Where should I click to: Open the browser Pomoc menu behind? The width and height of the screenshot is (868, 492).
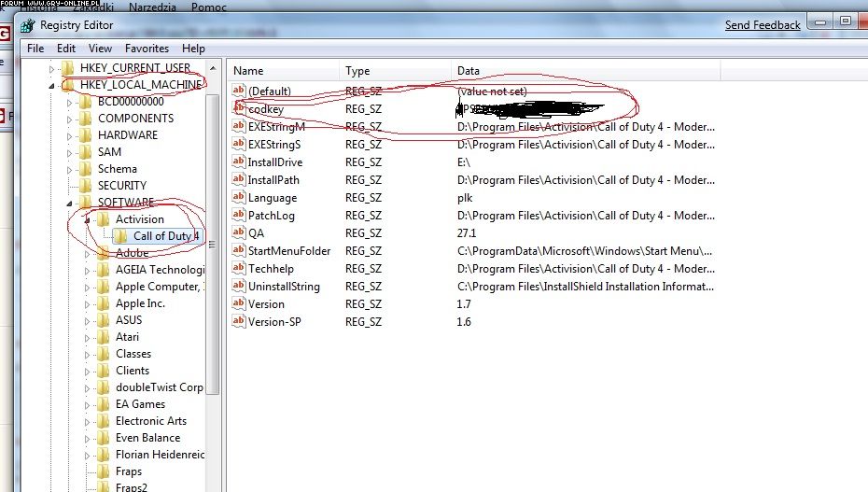[x=209, y=7]
